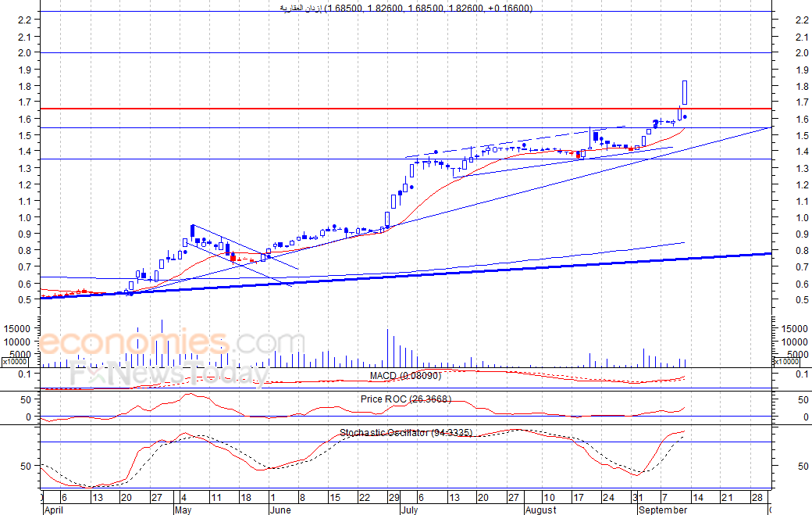Click the 2.0 value on right price axis

pyautogui.click(x=802, y=53)
